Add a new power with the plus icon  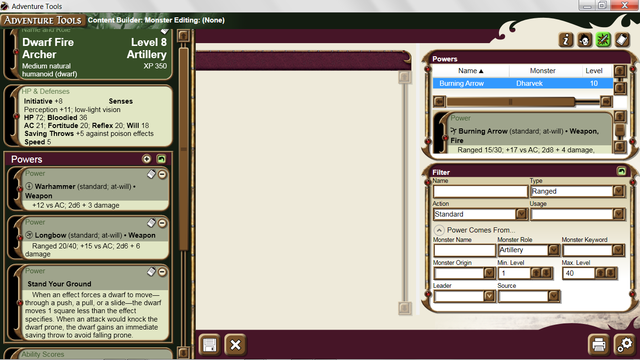coord(147,159)
